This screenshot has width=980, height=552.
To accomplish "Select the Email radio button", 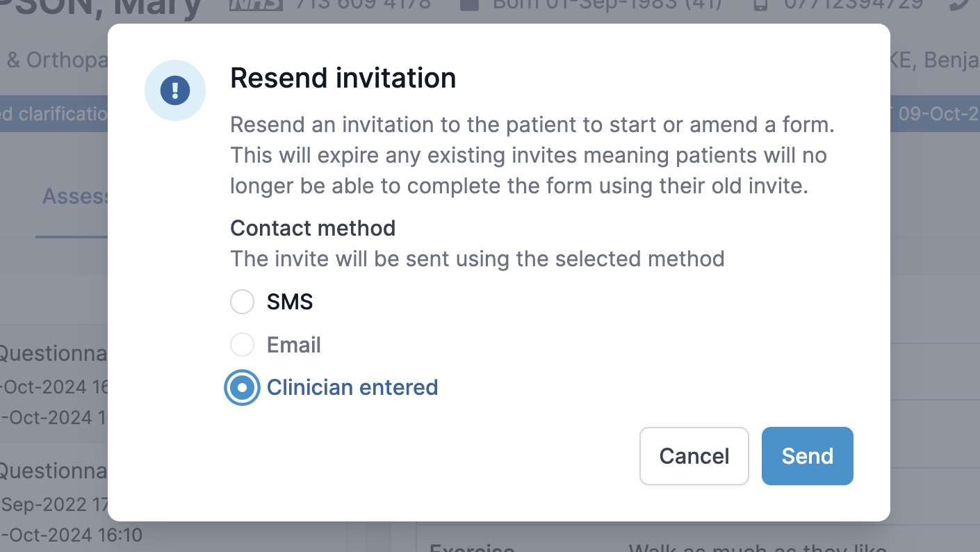I will tap(243, 345).
